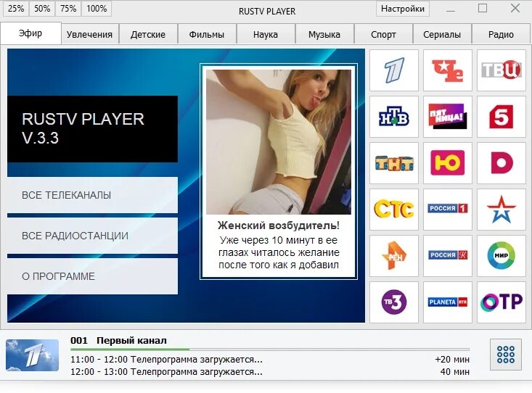Screen dimensions: 532x393
Task: Click the ВСЕ ТЕЛЕКАНАЛЫ button
Action: tap(92, 195)
